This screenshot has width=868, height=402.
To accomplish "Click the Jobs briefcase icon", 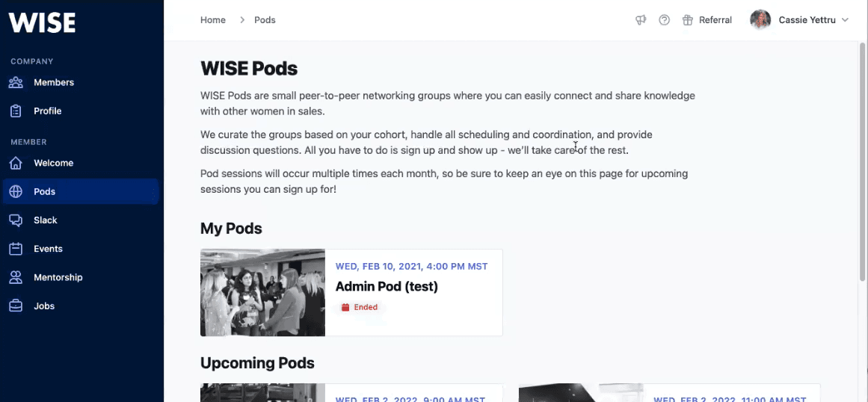I will pos(16,306).
